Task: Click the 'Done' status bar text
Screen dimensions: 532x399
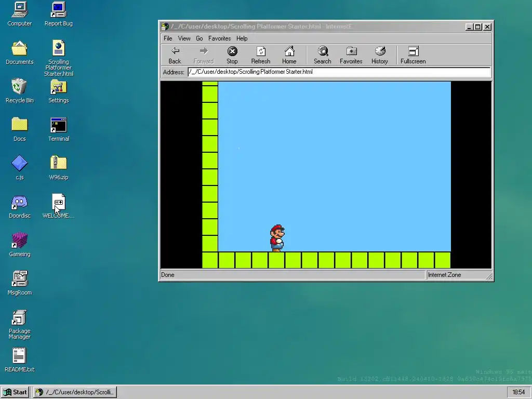Action: pyautogui.click(x=168, y=275)
